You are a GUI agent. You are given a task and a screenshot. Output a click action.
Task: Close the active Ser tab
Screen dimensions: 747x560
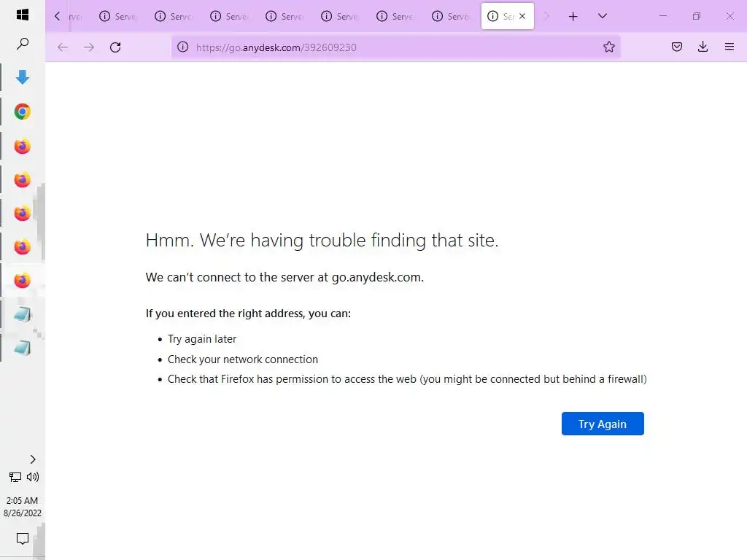(x=522, y=16)
